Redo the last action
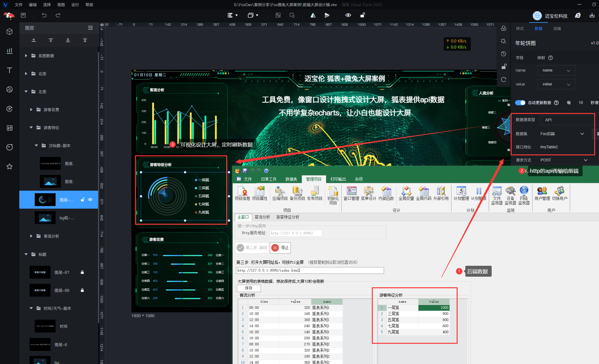599x364 pixels. [x=58, y=15]
